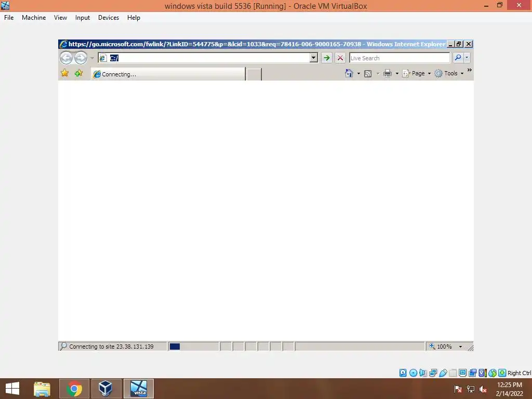The width and height of the screenshot is (532, 399).
Task: Expand the 100% zoom level dropdown
Action: 460,347
